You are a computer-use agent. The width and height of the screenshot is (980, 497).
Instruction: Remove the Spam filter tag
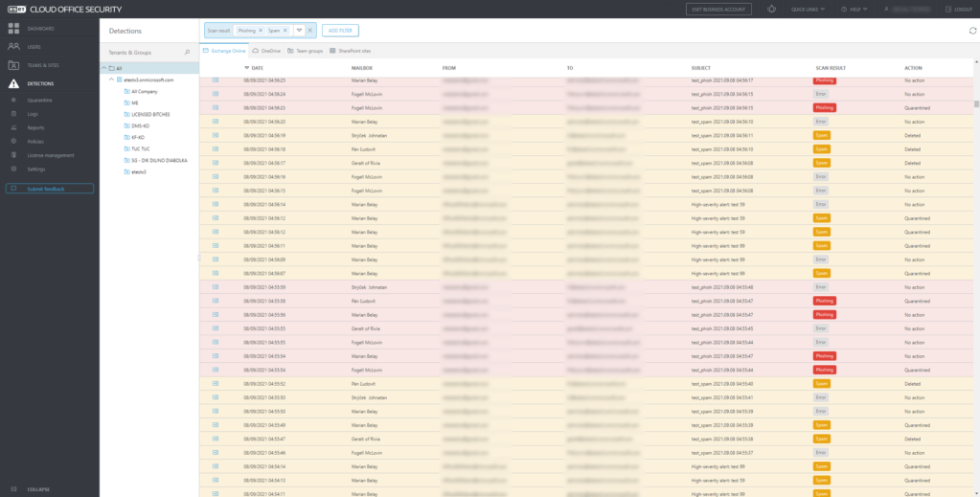[x=285, y=31]
